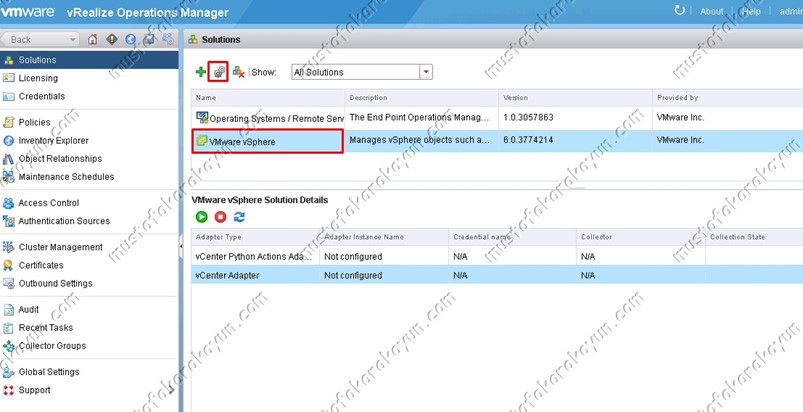Click the Licensing menu icon
The height and width of the screenshot is (412, 803).
click(8, 78)
